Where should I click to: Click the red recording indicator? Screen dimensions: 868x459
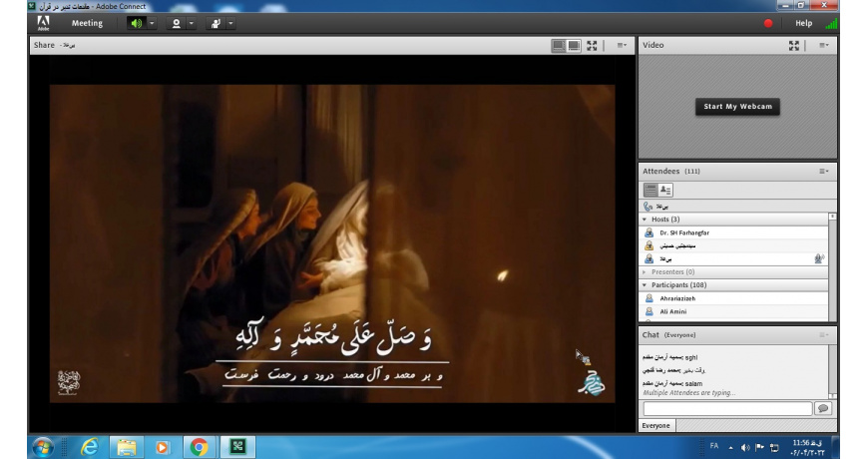click(768, 23)
